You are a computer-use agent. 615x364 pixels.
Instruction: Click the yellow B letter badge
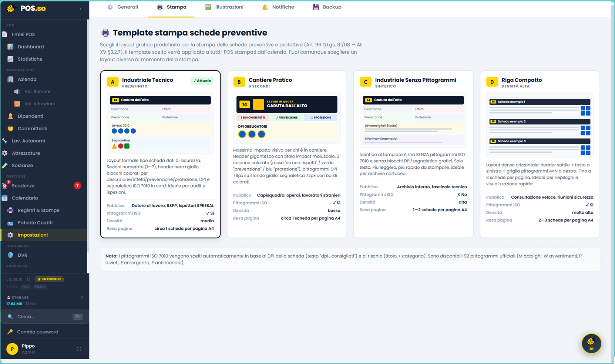[x=239, y=82]
